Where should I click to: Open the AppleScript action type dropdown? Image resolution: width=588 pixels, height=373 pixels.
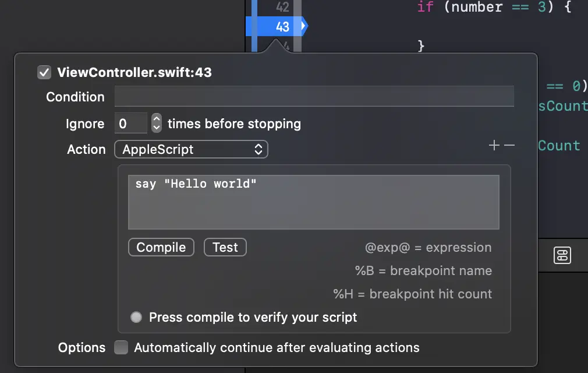point(191,149)
